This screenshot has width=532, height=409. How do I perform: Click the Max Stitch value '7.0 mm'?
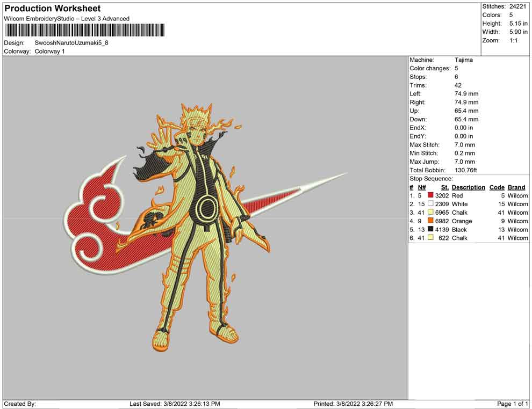point(465,145)
